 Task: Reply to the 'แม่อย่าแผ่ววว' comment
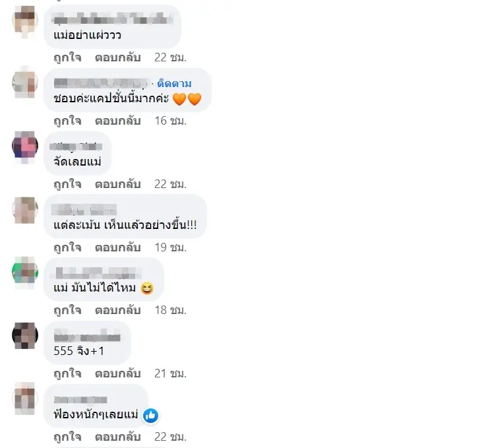coord(118,57)
